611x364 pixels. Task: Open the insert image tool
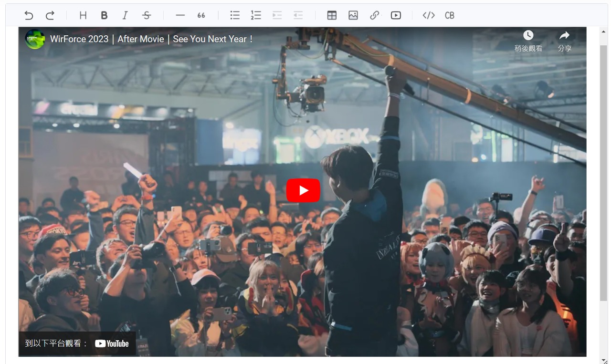click(353, 15)
